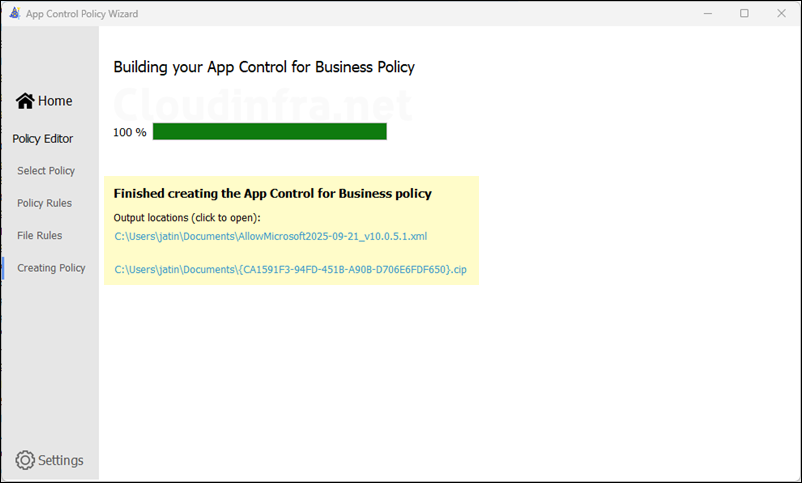This screenshot has width=802, height=483.
Task: Click the "Building your App Control" heading
Action: pyautogui.click(x=263, y=67)
